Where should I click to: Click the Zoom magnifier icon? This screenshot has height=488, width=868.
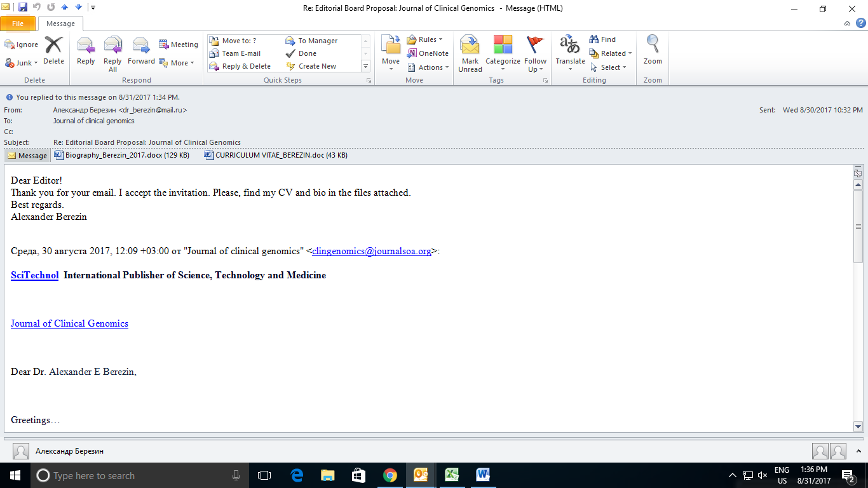point(653,50)
